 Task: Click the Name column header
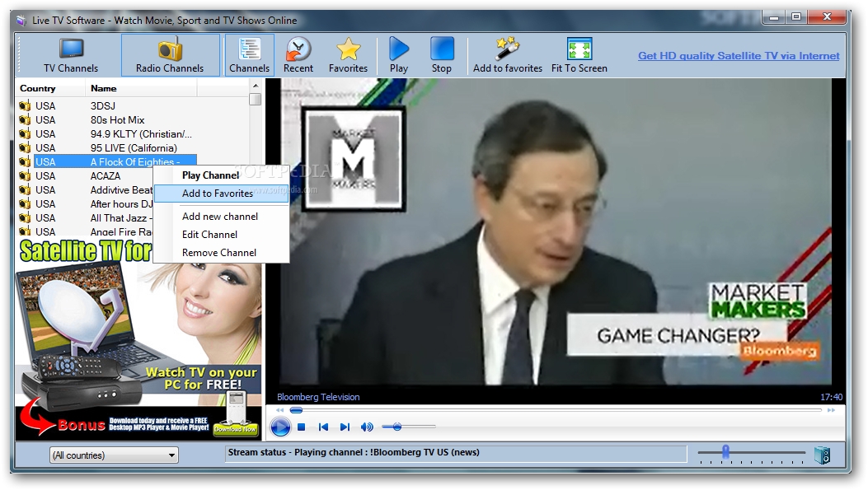click(141, 88)
